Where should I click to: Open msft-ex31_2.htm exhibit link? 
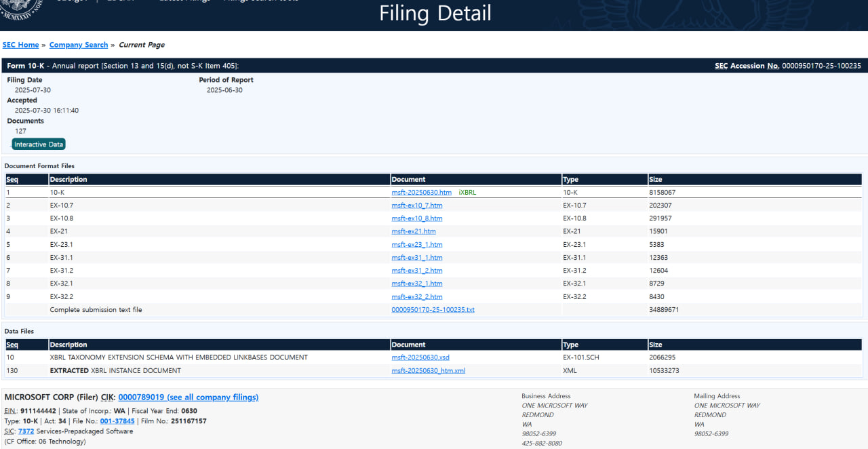click(417, 271)
